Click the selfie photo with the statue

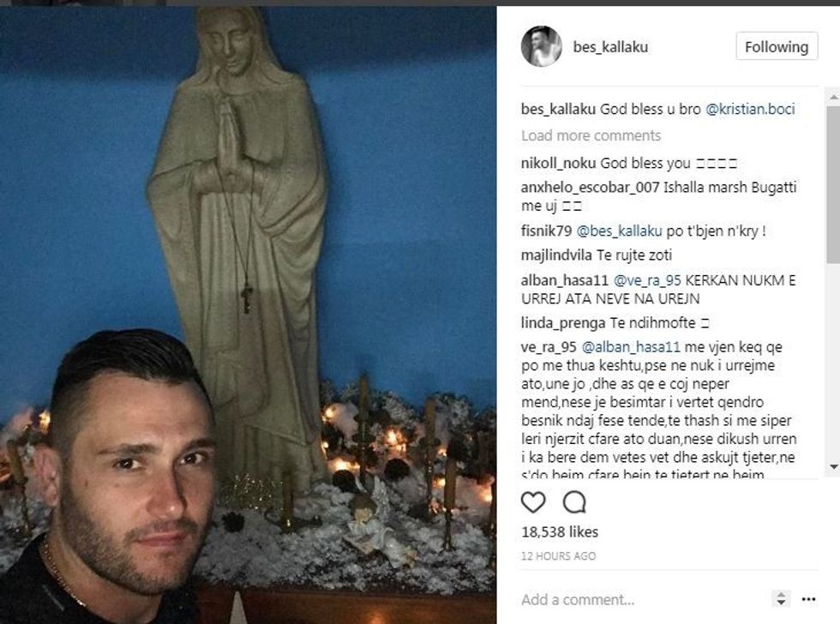coord(248,315)
